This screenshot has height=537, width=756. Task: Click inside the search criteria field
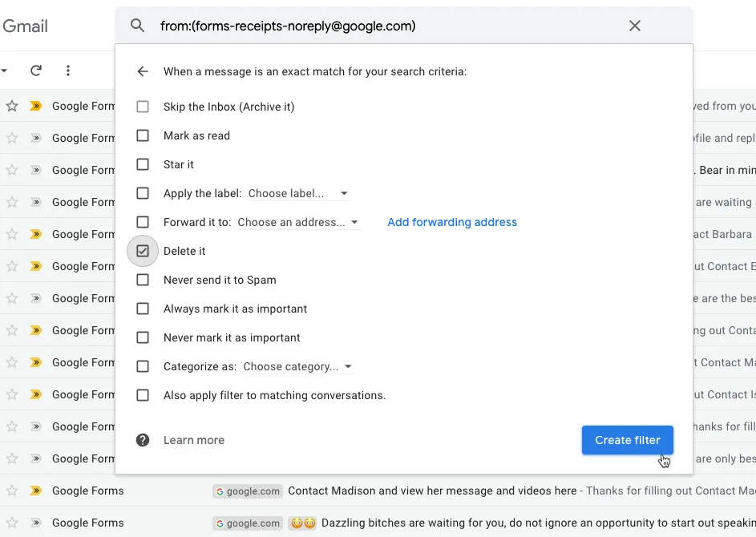pyautogui.click(x=321, y=25)
